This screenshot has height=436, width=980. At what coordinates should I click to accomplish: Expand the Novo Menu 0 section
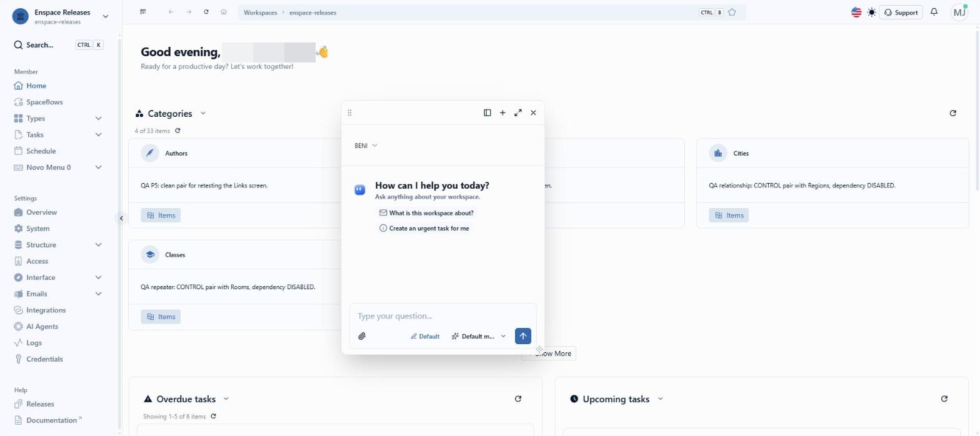pyautogui.click(x=98, y=167)
